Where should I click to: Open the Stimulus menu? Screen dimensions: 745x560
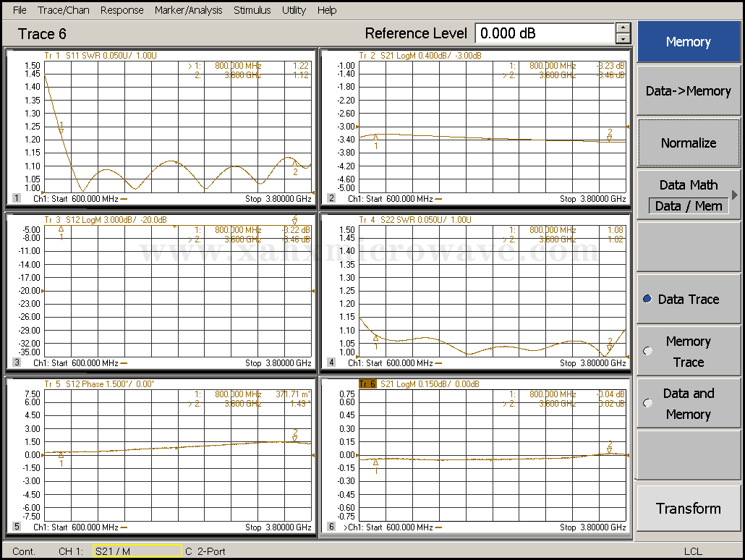coord(252,10)
